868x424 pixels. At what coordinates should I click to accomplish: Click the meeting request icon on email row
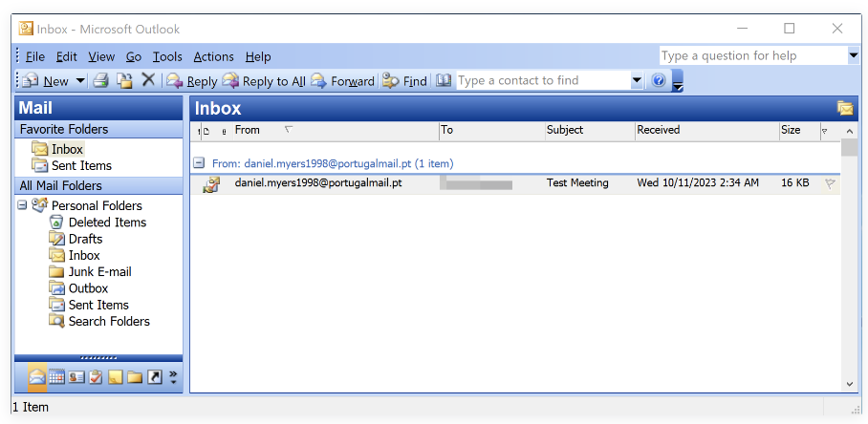pos(211,184)
